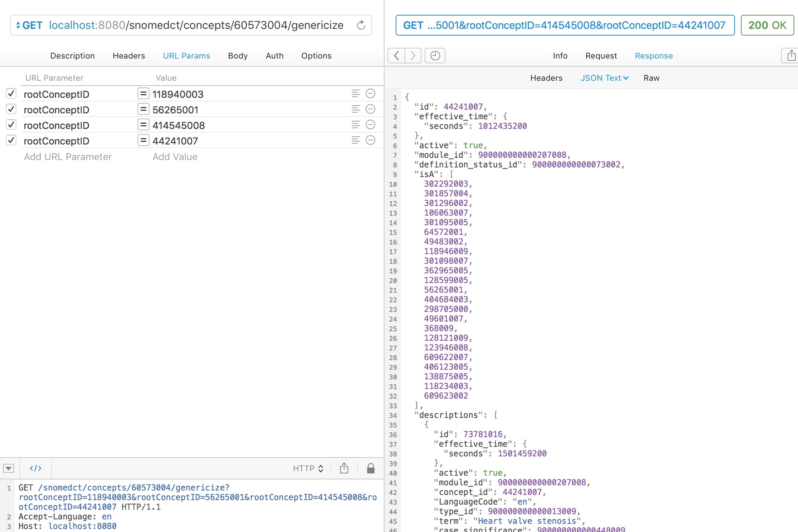
Task: Click the refresh/send request icon
Action: coord(361,25)
